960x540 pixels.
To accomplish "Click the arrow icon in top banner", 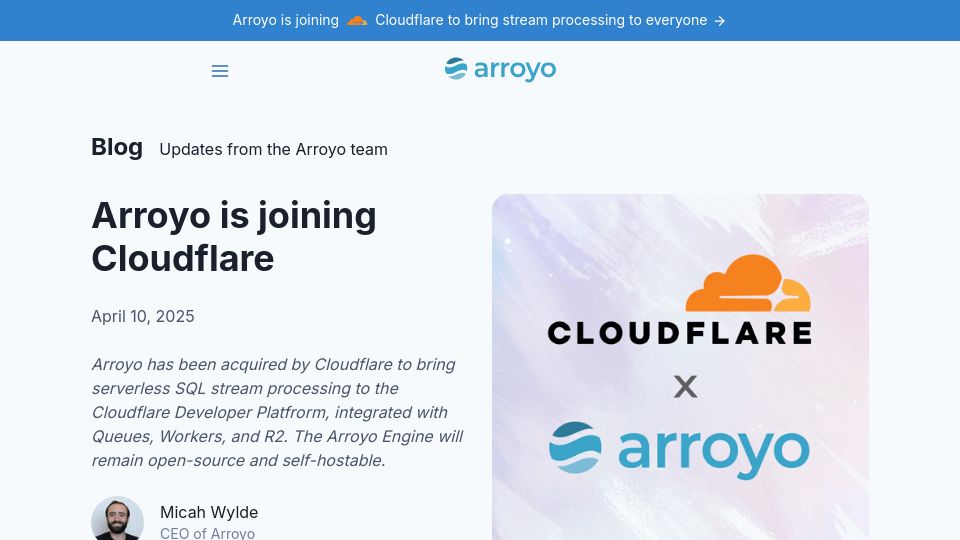I will tap(720, 21).
